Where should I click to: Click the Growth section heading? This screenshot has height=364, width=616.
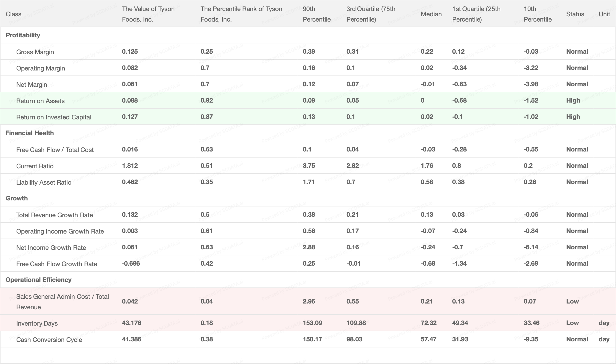coord(17,198)
